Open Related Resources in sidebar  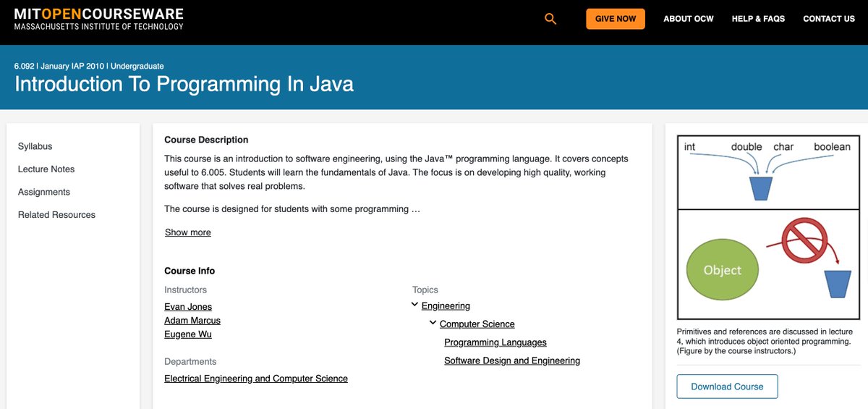(x=56, y=214)
